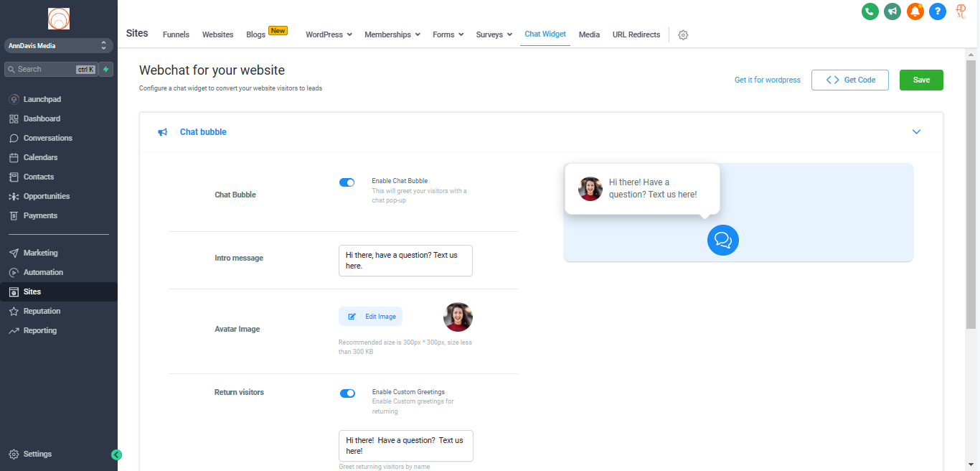Screen dimensions: 980x471
Task: Turn off Enable Custom Greetings toggle
Action: pos(347,393)
